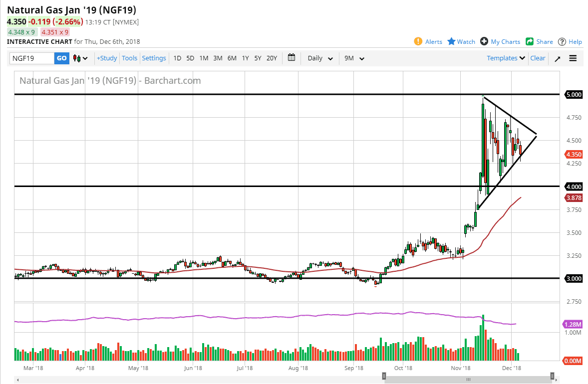Click the Nov '18 axis label
This screenshot has width=588, height=384.
click(461, 368)
